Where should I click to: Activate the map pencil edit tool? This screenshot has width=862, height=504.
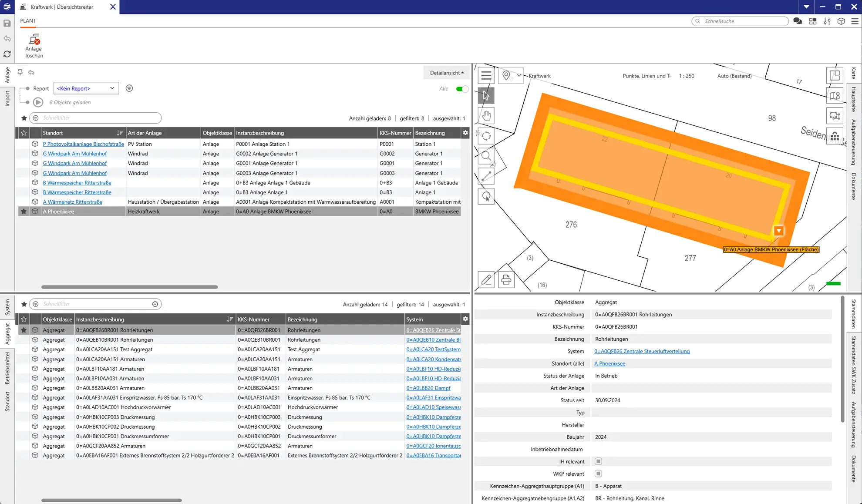tap(486, 279)
